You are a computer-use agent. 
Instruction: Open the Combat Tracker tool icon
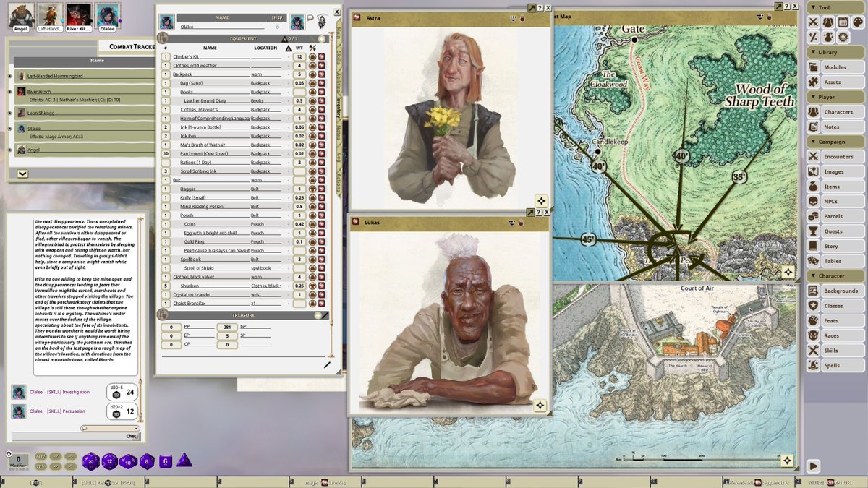point(814,22)
